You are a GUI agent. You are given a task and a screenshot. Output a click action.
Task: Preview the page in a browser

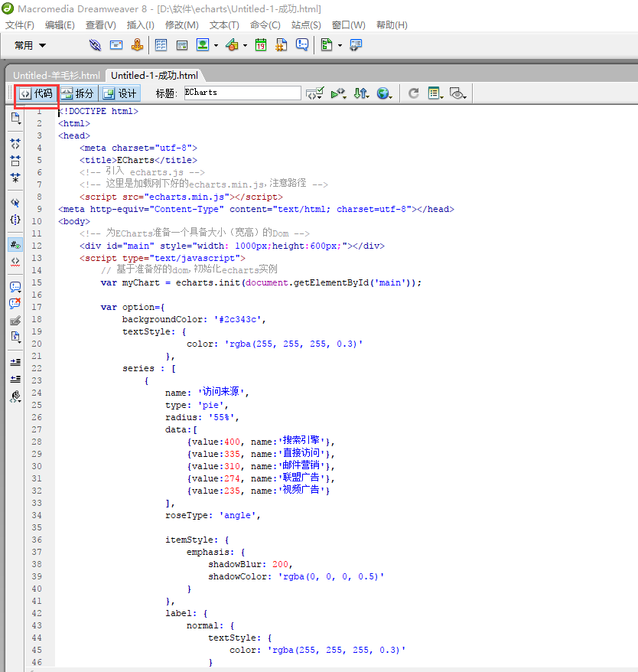tap(384, 93)
